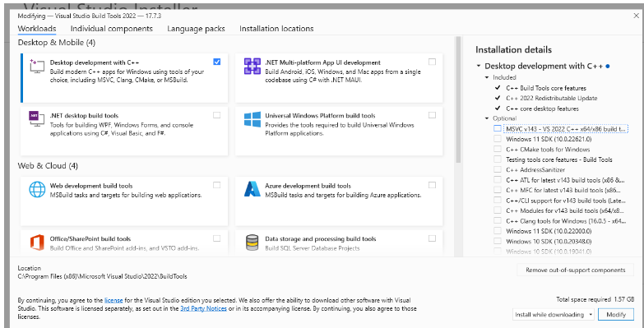
Task: Click C++ 2022 Redistributable Update entry
Action: (x=552, y=98)
